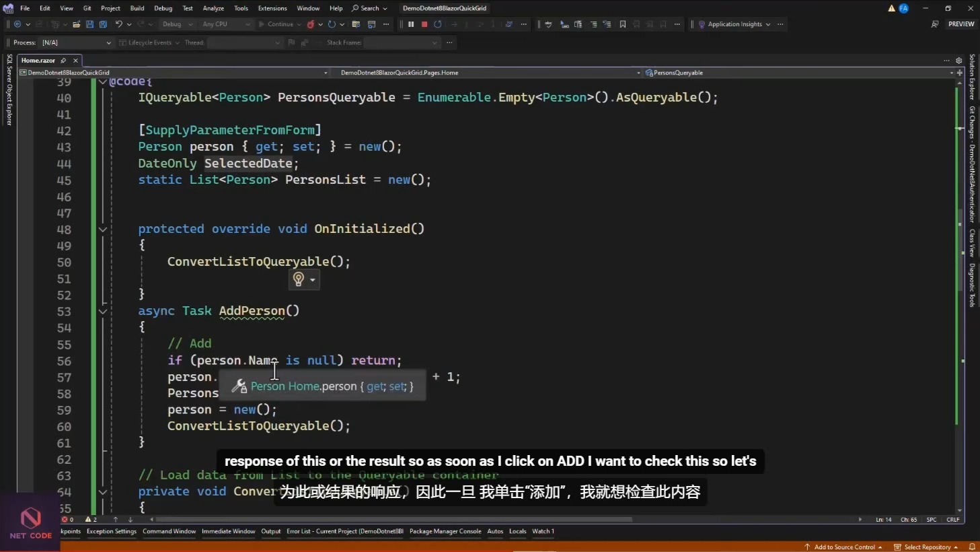Open the Lifecycle Events dropdown
The width and height of the screenshot is (980, 552).
(x=149, y=42)
